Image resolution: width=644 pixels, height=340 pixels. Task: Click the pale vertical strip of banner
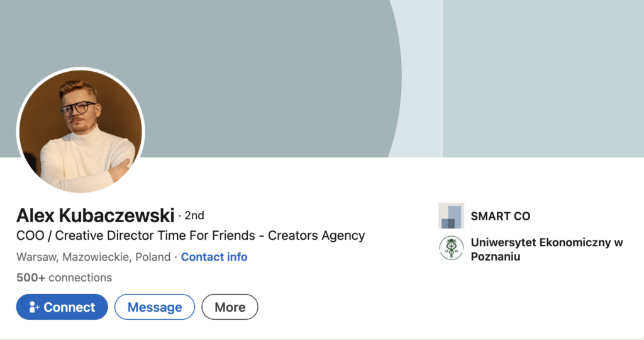coord(422,79)
